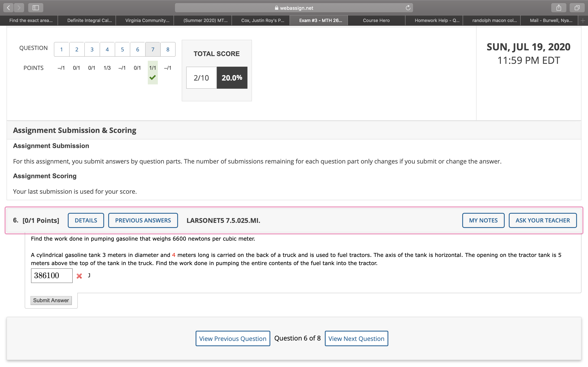Expand the DETAILS button for question 6

click(x=86, y=220)
